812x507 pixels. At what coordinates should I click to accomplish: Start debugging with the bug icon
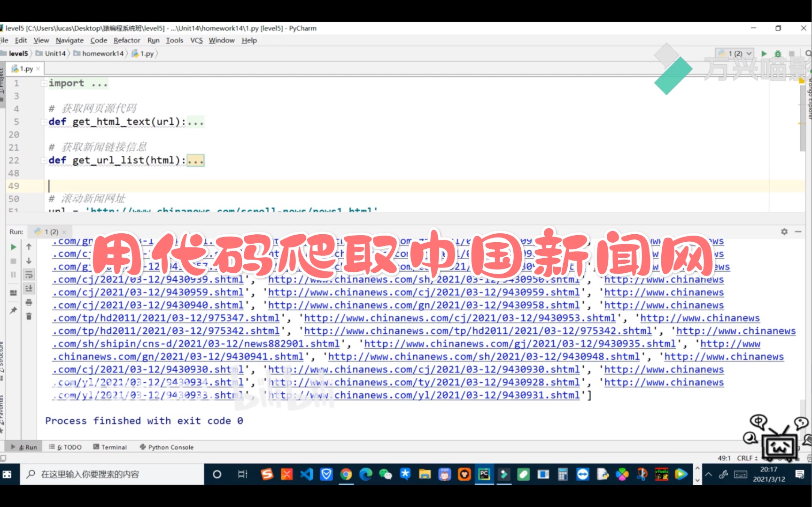(x=778, y=54)
